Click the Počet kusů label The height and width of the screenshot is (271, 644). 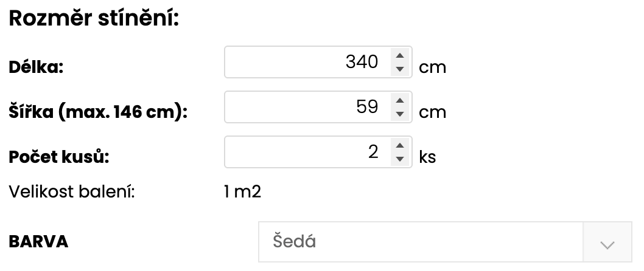[x=58, y=157]
